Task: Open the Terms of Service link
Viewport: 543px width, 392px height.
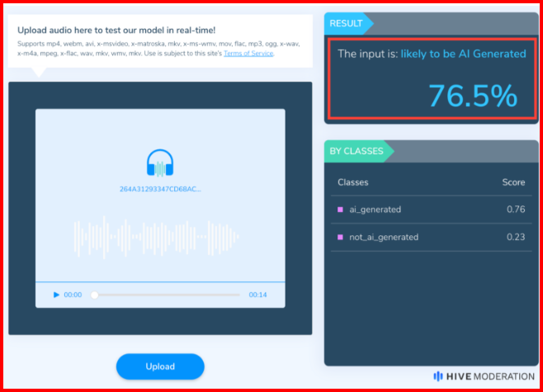Action: 247,53
